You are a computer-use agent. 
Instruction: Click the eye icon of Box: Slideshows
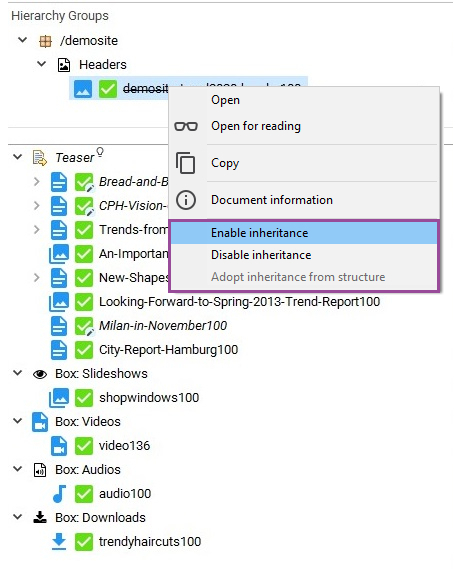pos(40,374)
